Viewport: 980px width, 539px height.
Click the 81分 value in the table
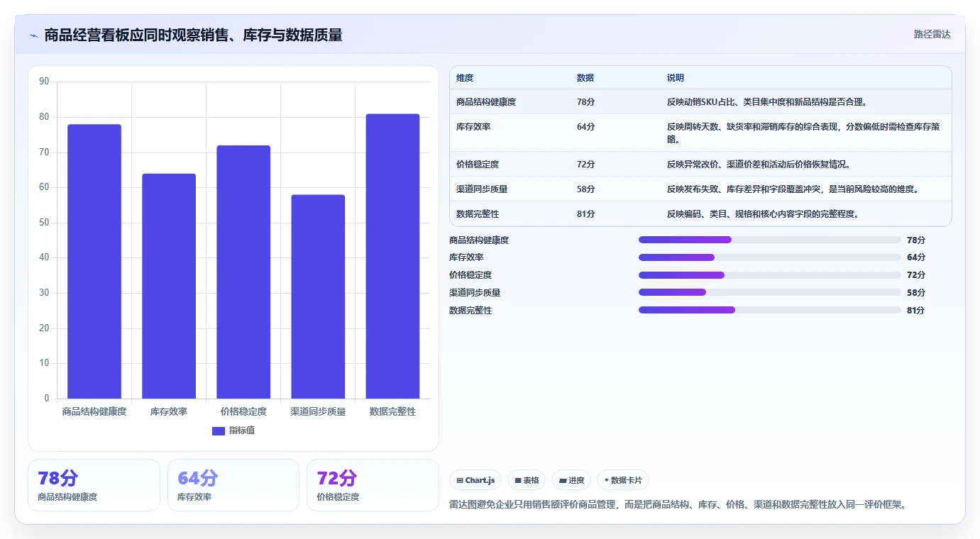coord(586,214)
